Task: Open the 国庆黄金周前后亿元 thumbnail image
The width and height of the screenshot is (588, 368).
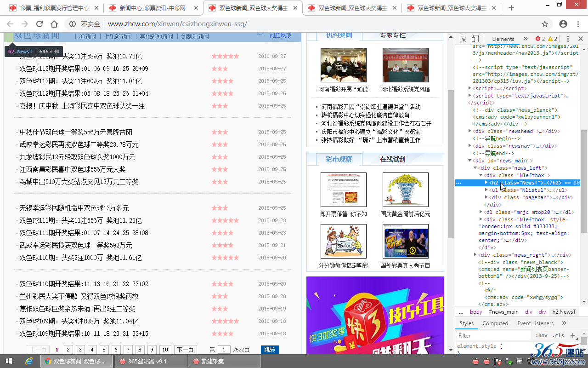Action: coord(406,190)
